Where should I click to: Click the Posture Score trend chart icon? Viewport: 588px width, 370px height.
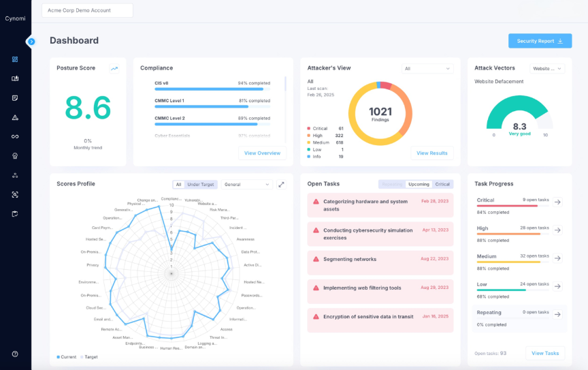pyautogui.click(x=114, y=68)
